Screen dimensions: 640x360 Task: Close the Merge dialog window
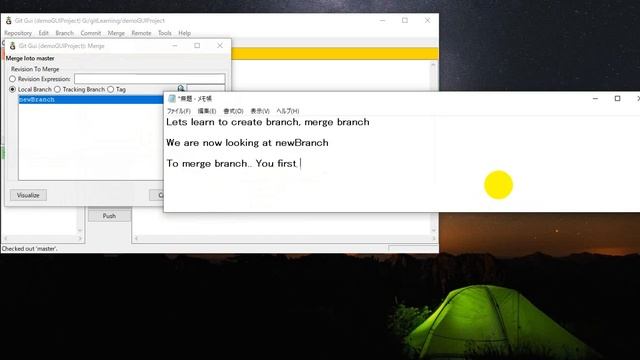point(220,46)
